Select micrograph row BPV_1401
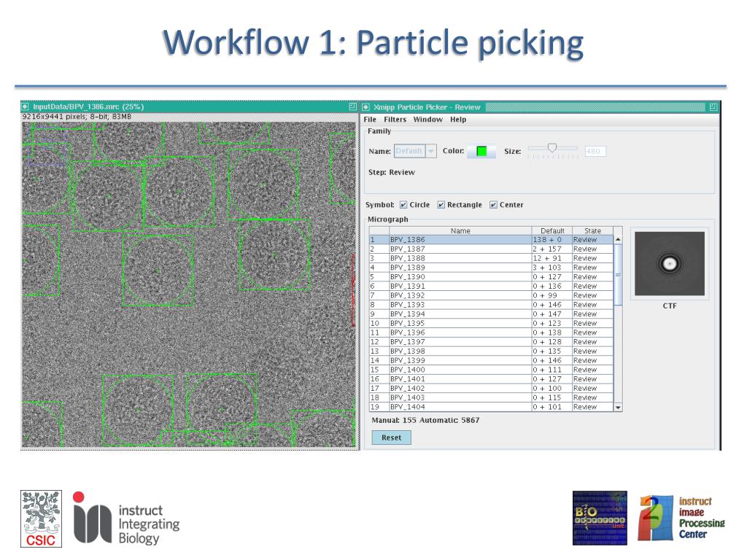Image resolution: width=747 pixels, height=560 pixels. point(491,379)
